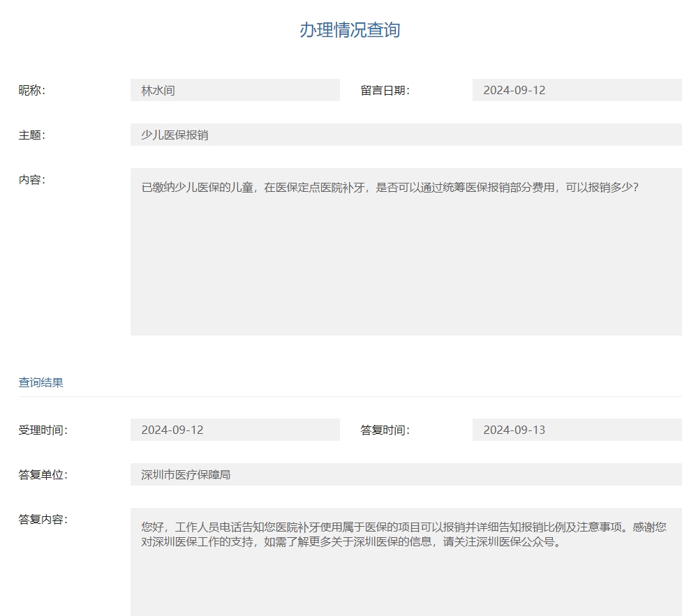
Task: Click the nickname field showing 林水间
Action: pos(235,90)
